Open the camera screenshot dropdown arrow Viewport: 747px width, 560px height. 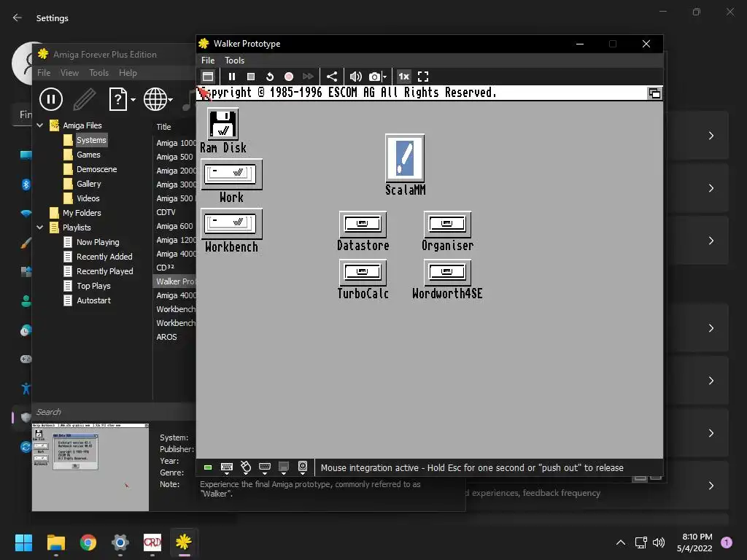pos(385,77)
